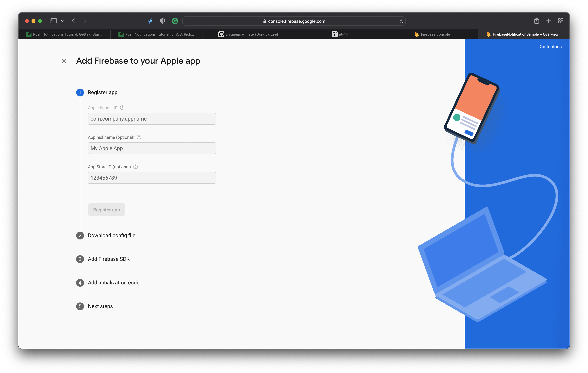Open a new tab with plus icon
The width and height of the screenshot is (588, 373).
coord(548,21)
